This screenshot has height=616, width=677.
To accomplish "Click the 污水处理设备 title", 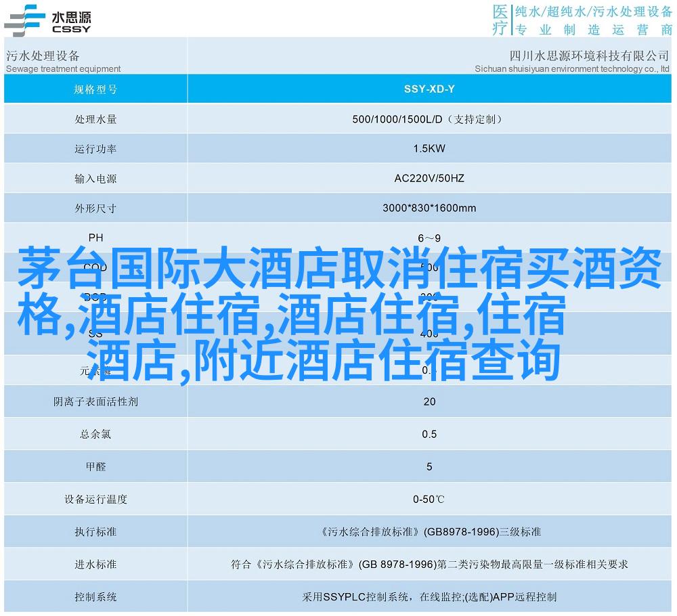I will 43,56.
